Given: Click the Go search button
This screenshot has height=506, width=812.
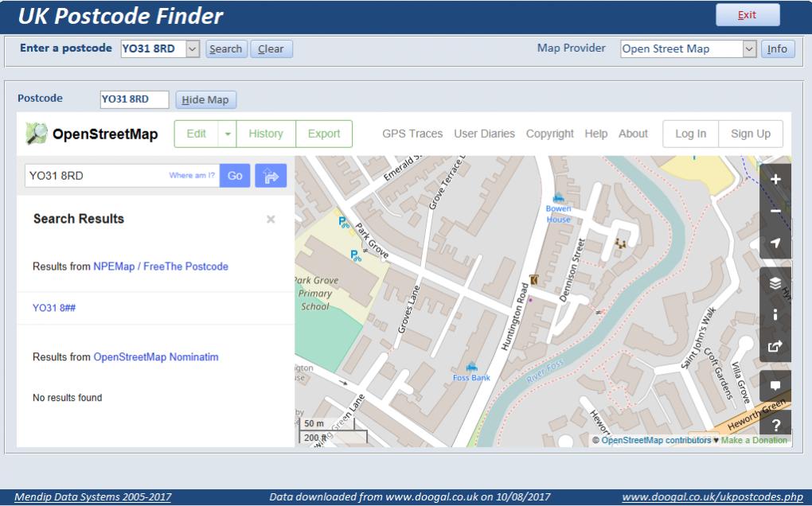Looking at the screenshot, I should pos(235,176).
